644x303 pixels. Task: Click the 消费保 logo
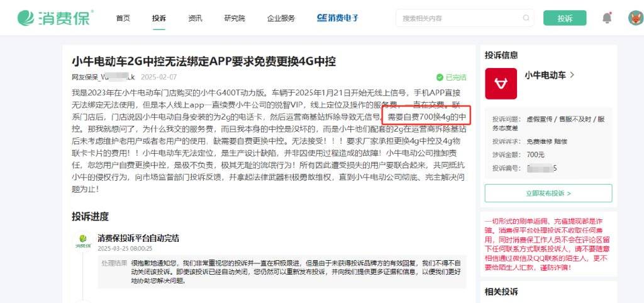(55, 18)
